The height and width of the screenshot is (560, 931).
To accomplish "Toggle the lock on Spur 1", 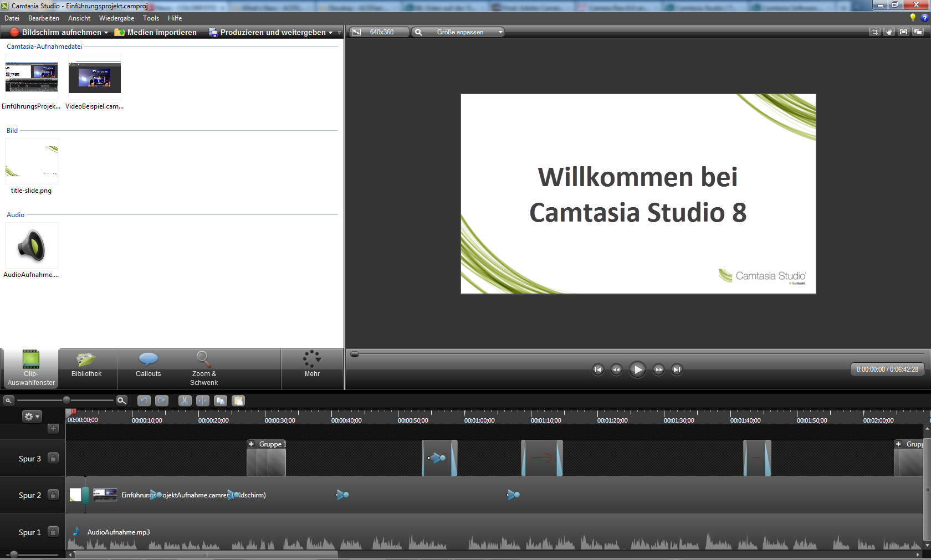I will (x=53, y=532).
